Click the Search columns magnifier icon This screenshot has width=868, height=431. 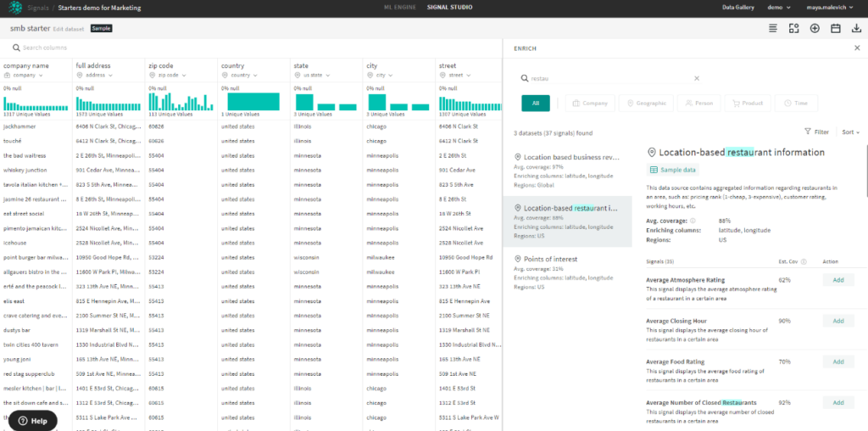(17, 48)
